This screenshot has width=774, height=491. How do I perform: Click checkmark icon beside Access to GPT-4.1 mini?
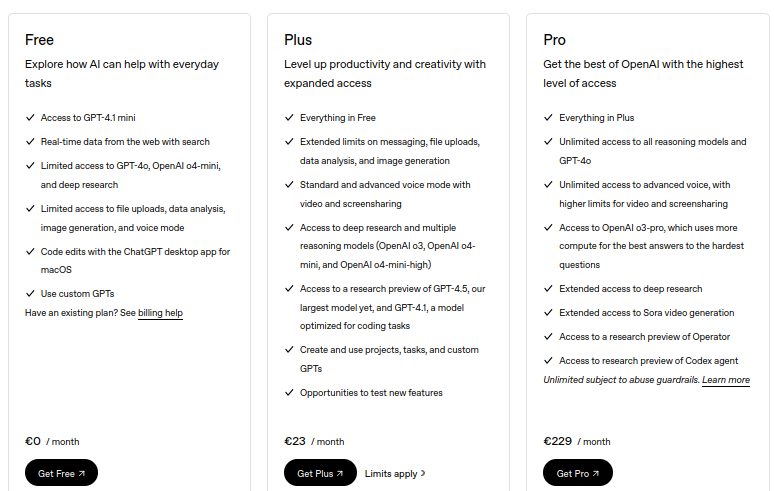tap(30, 117)
